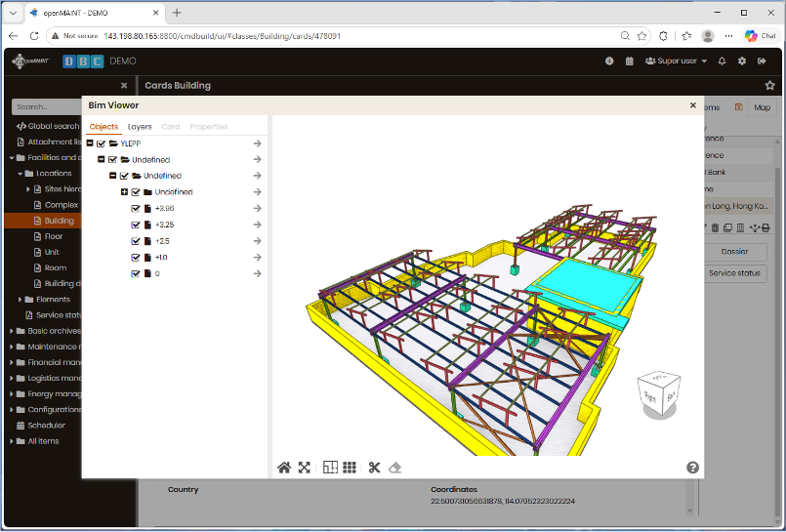The height and width of the screenshot is (532, 786).
Task: Toggle the floor plan view icon
Action: [x=330, y=468]
